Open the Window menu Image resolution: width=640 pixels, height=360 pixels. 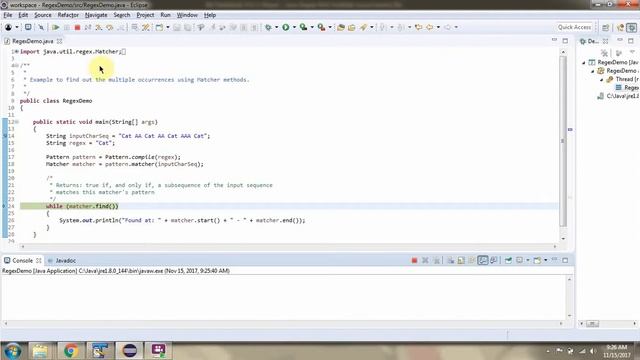[187, 15]
